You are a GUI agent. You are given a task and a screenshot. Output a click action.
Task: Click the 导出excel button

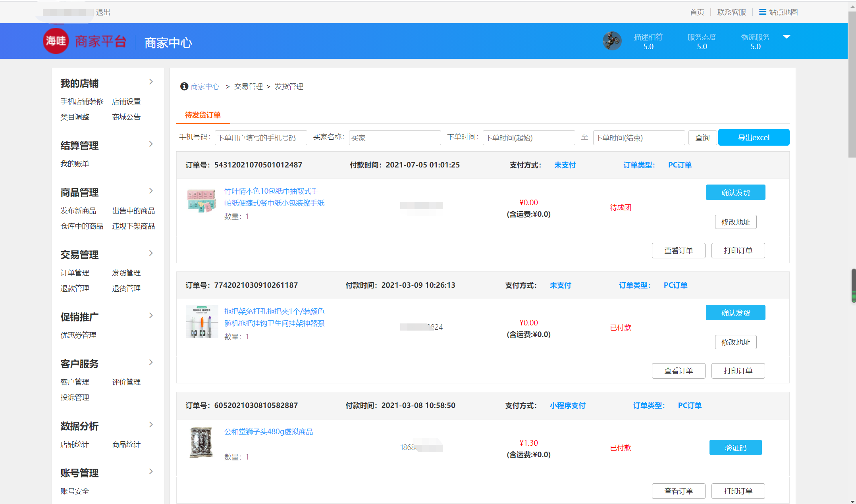click(754, 138)
